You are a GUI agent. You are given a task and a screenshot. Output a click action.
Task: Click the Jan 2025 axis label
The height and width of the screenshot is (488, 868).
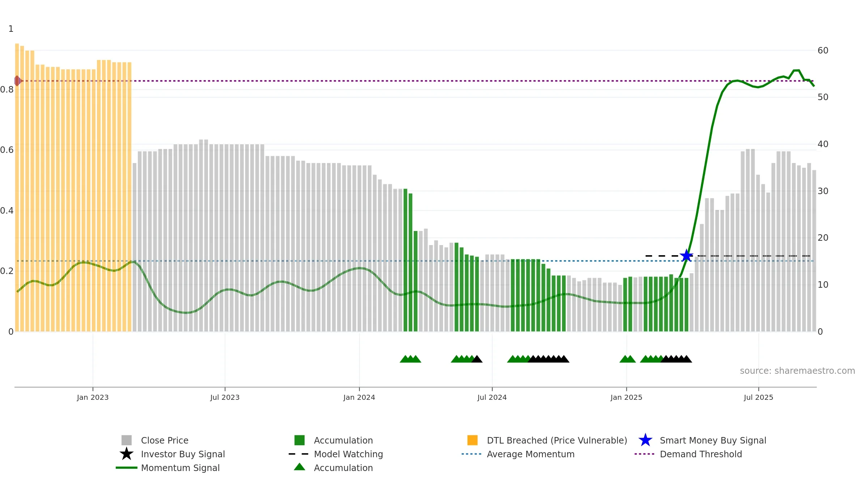[x=626, y=397]
